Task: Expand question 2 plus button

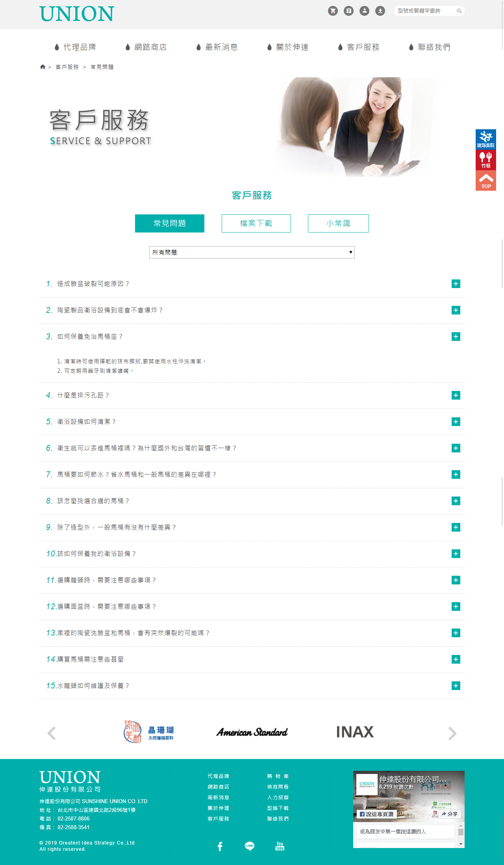Action: pyautogui.click(x=456, y=310)
